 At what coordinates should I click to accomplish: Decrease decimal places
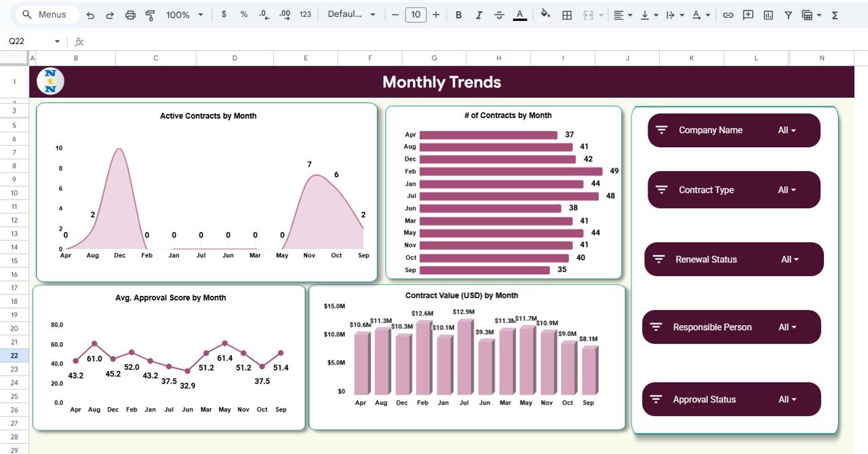(x=264, y=13)
